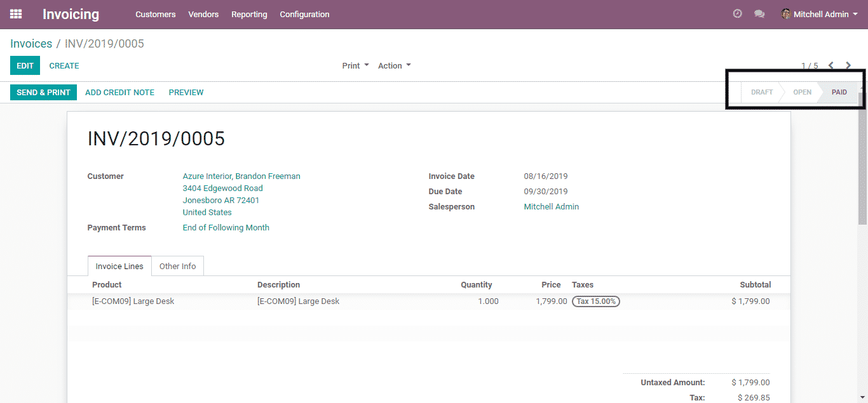This screenshot has width=868, height=403.
Task: Expand the Action dropdown
Action: pyautogui.click(x=394, y=65)
